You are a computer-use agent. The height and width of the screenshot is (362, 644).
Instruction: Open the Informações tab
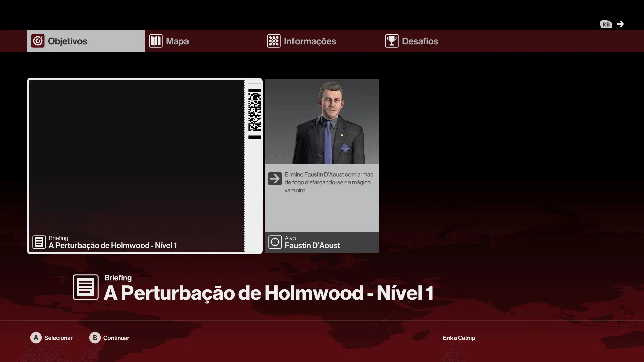(x=310, y=41)
